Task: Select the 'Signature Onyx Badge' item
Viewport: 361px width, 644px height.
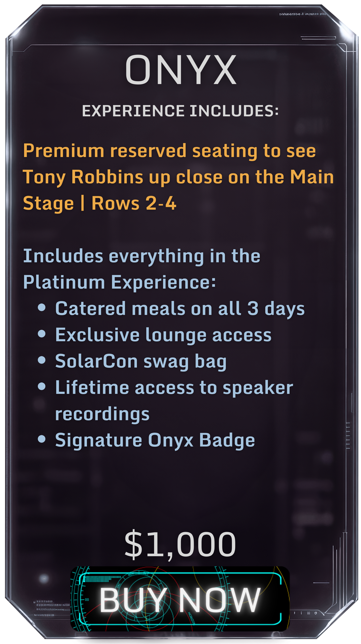Action: coord(155,441)
